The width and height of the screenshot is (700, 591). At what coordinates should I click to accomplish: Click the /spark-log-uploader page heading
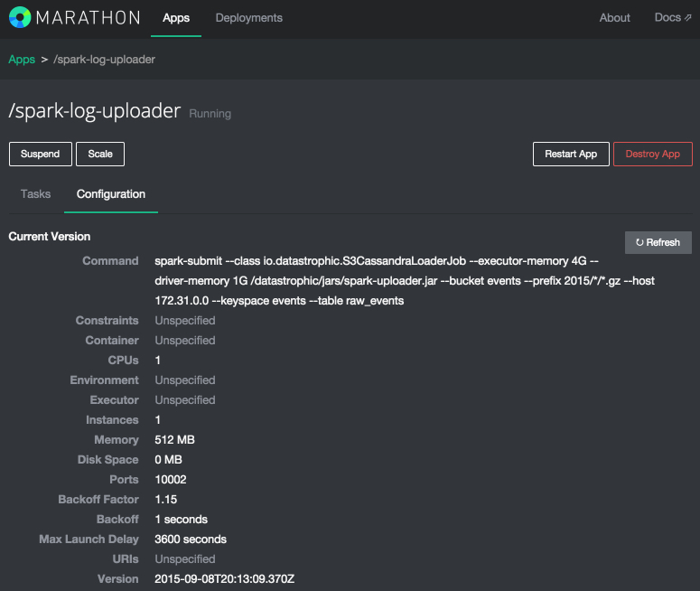click(95, 111)
